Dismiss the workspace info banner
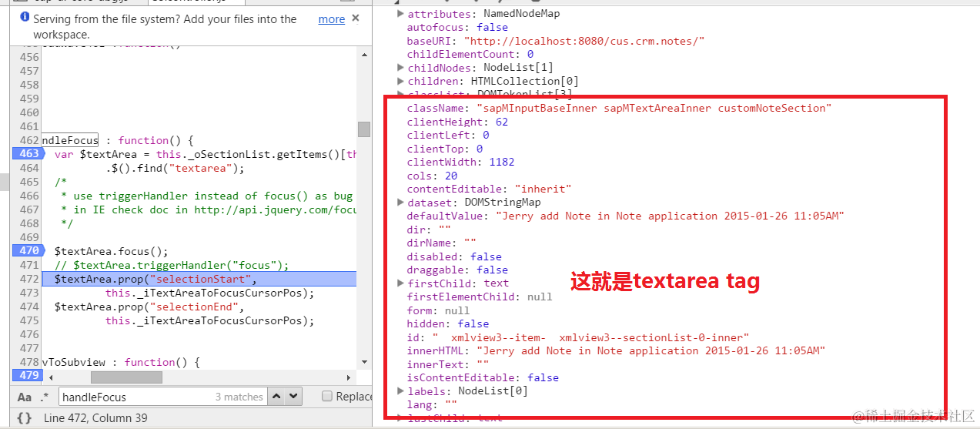The width and height of the screenshot is (980, 429). 355,18
